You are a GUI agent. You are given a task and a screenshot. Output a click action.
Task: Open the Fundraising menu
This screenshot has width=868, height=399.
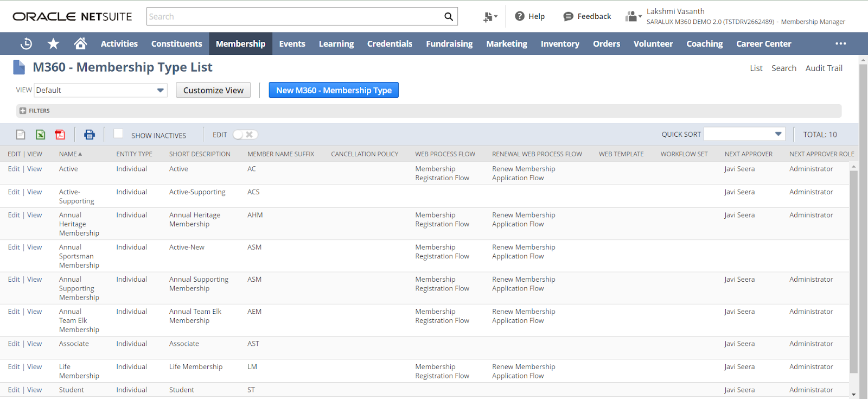click(x=449, y=43)
